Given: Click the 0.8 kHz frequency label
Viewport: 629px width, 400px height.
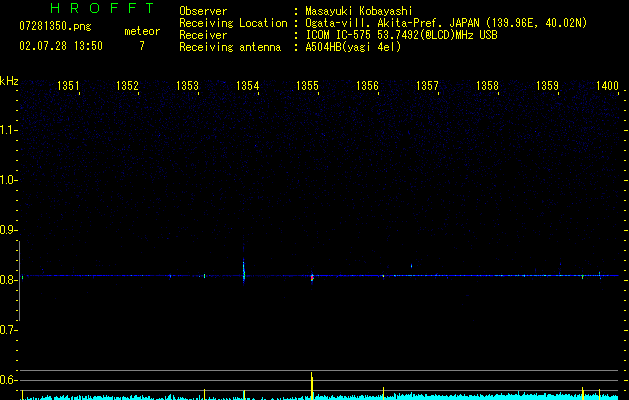Looking at the screenshot, I should tap(8, 280).
